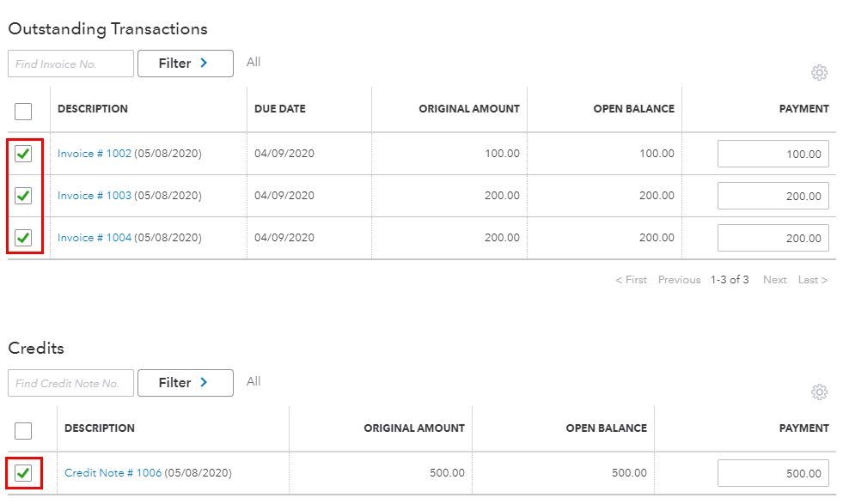Viewport: 849px width, 504px height.
Task: Open the Credits table settings gear
Action: coord(818,392)
